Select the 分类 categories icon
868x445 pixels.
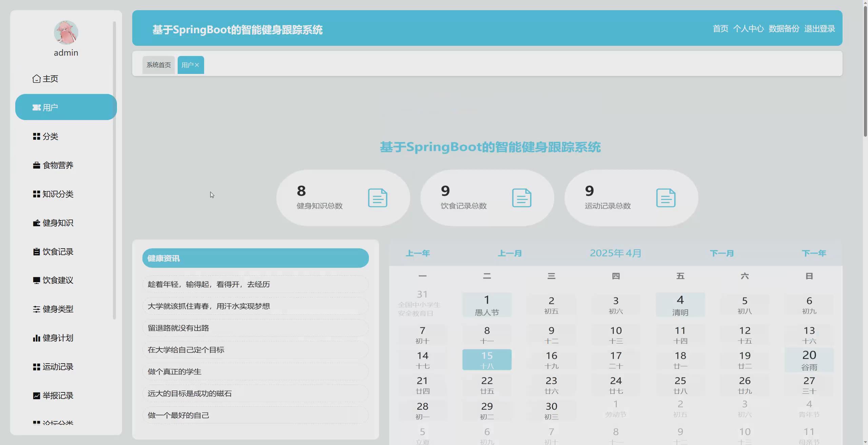[36, 136]
